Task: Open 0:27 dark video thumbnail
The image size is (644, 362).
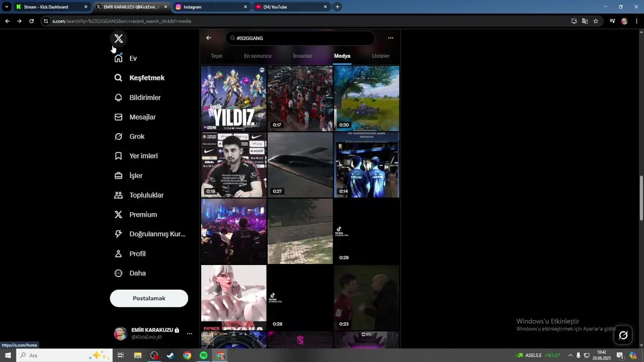Action: [300, 165]
